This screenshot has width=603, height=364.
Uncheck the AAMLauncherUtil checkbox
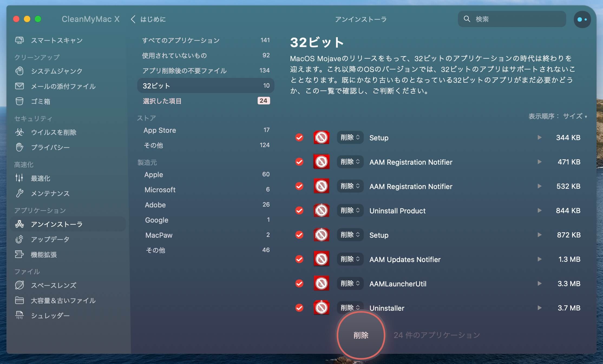(x=299, y=283)
